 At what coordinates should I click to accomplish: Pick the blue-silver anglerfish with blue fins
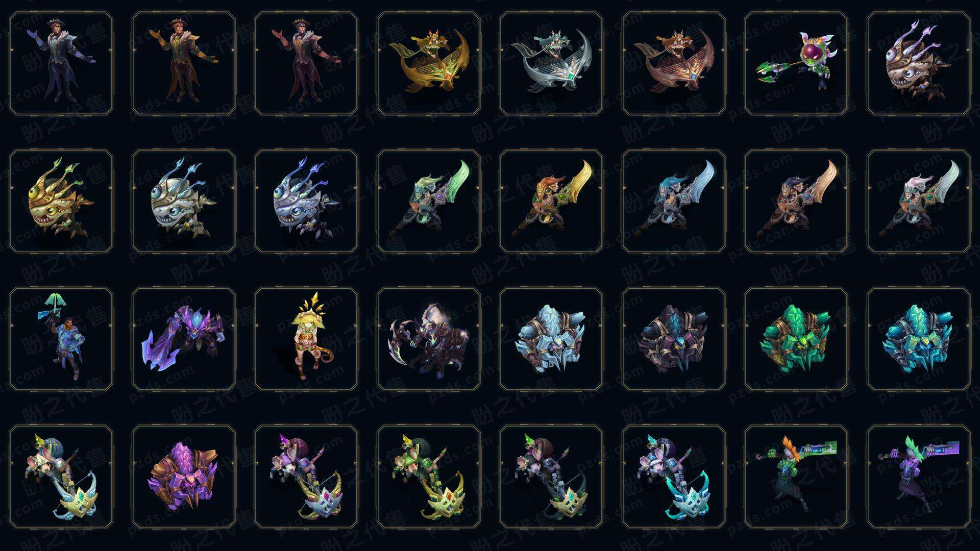pos(306,201)
